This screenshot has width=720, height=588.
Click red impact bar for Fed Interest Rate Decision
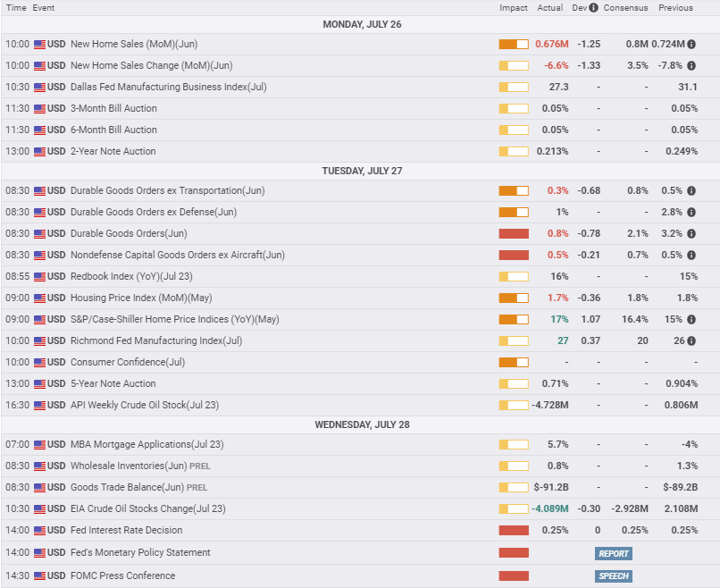pos(514,531)
